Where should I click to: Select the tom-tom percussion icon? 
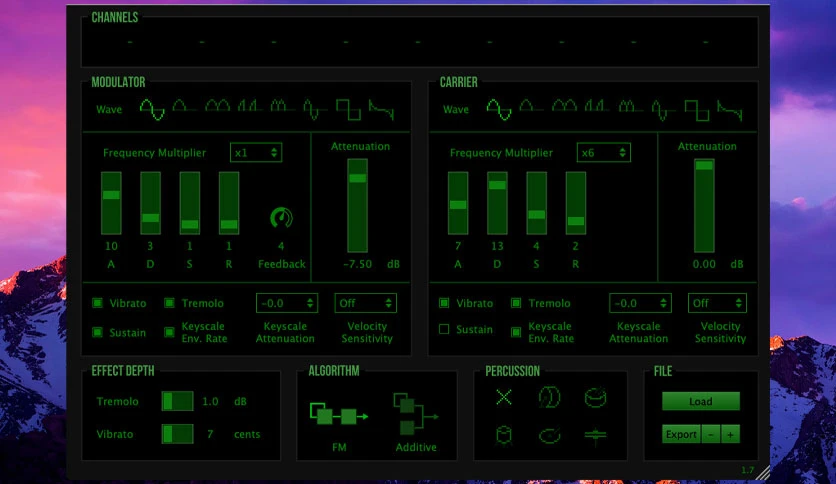coord(504,435)
